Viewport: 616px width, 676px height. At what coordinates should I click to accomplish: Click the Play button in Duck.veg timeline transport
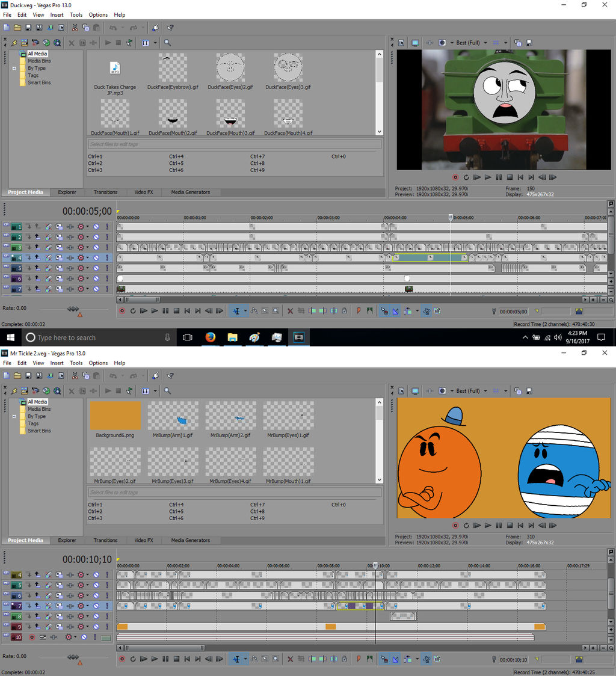point(155,311)
